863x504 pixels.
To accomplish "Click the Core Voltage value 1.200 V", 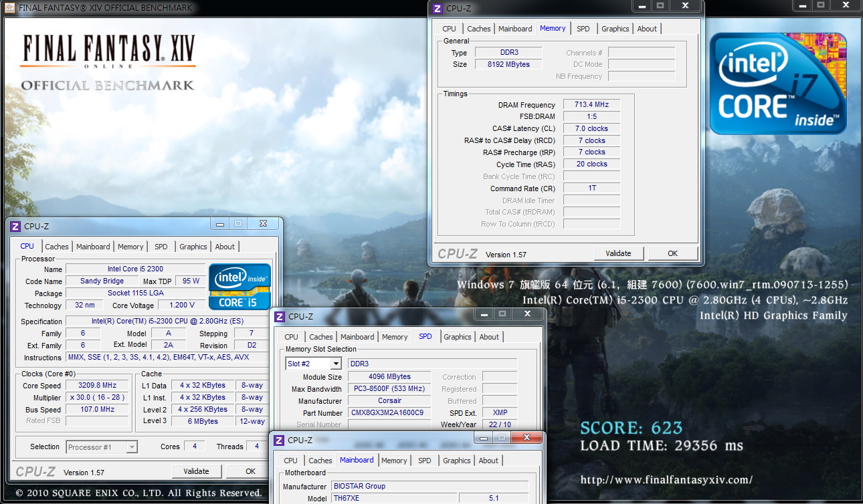I will coord(182,305).
